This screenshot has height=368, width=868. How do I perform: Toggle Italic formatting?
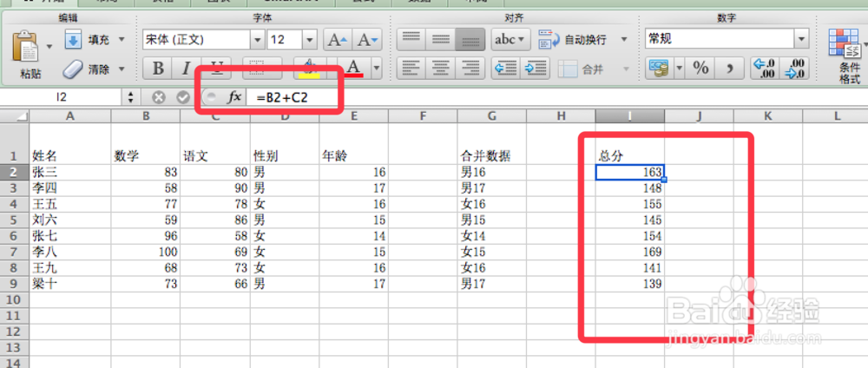tap(187, 69)
